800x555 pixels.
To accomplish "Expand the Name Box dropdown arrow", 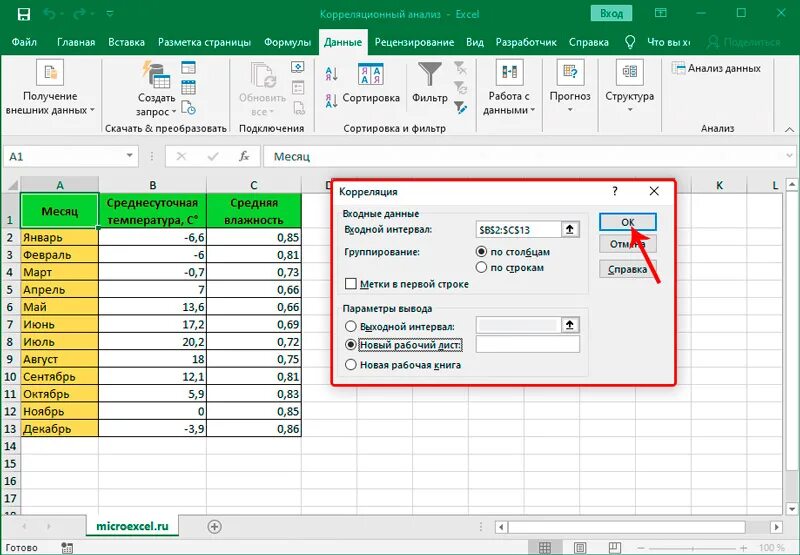I will tap(130, 156).
